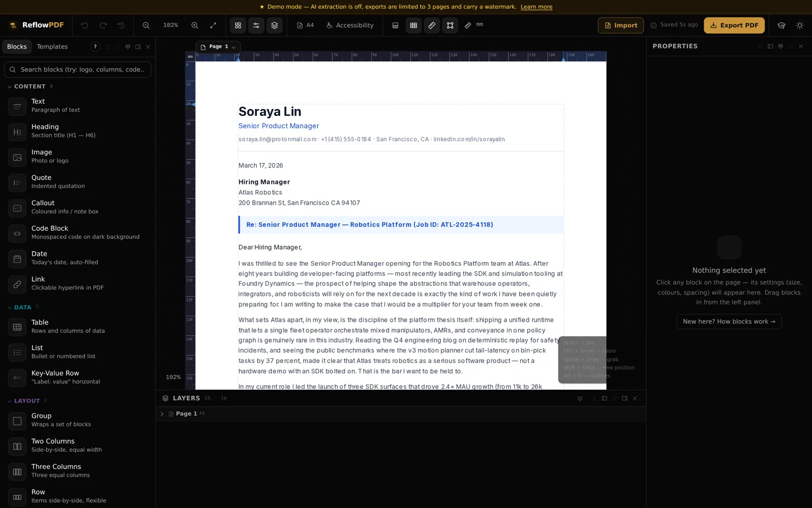Screen dimensions: 812x508
Task: Click the help question-mark in Blocks panel
Action: 95,47
